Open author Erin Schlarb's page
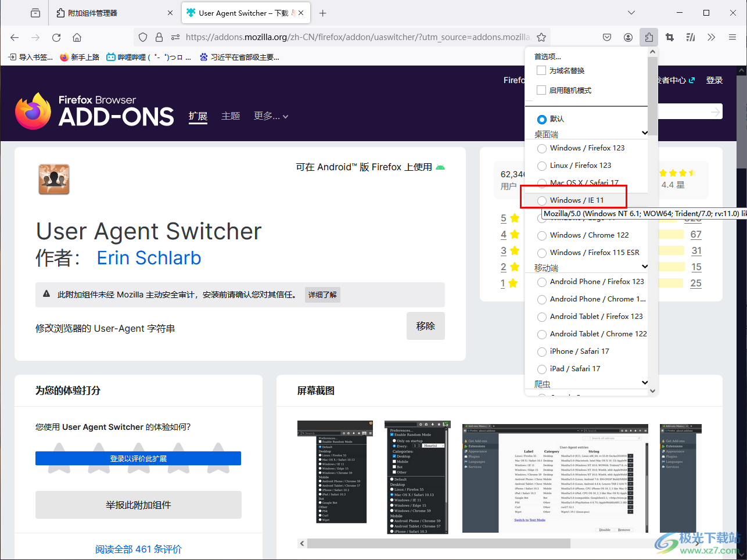This screenshot has width=747, height=560. pyautogui.click(x=149, y=258)
